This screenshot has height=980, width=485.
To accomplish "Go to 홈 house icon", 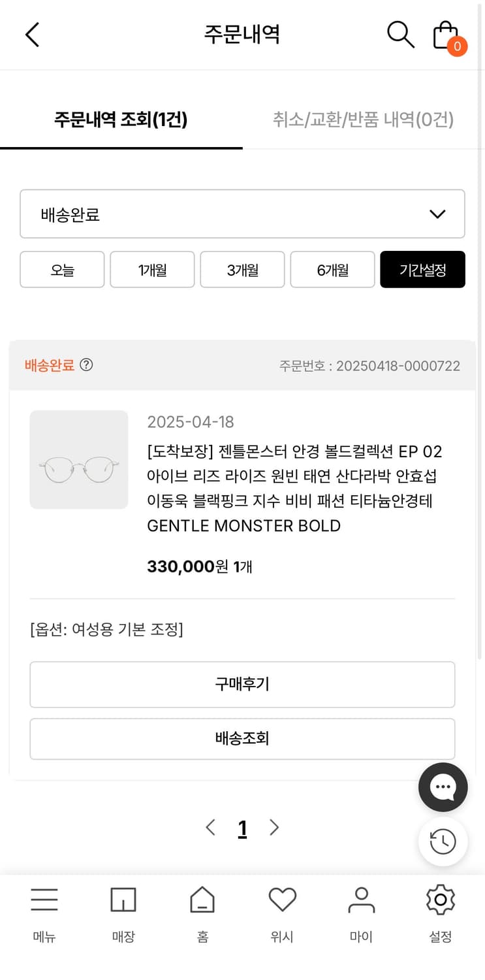I will point(202,900).
